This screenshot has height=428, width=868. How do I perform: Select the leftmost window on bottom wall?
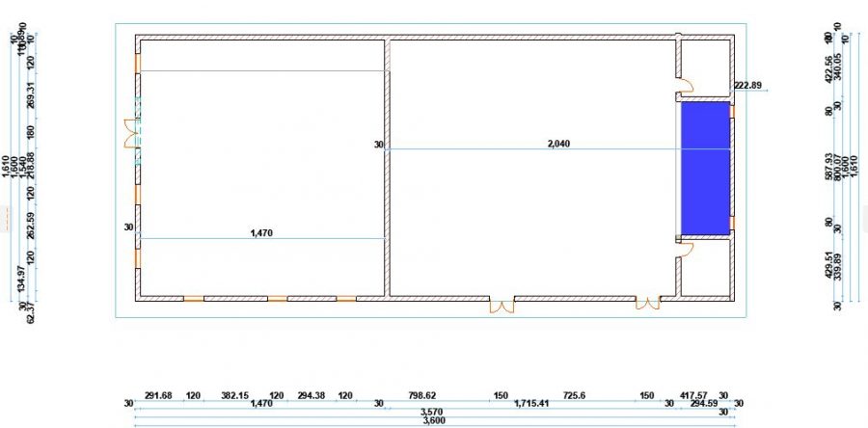[x=193, y=299]
